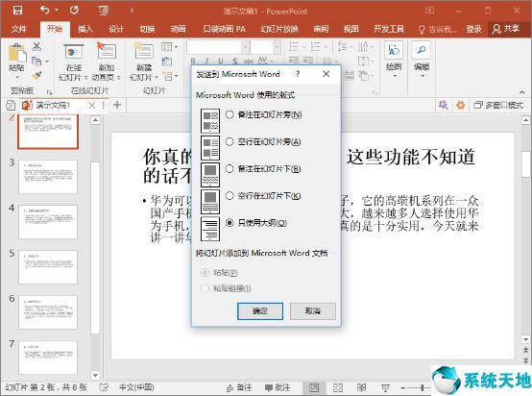This screenshot has height=396, width=532.
Task: Click the Format Painter brush icon
Action: coord(36,75)
